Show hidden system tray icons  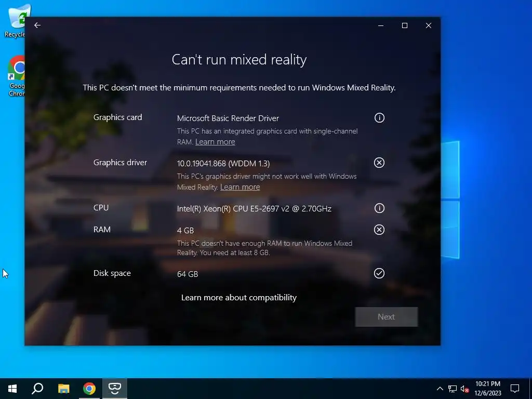click(x=440, y=389)
